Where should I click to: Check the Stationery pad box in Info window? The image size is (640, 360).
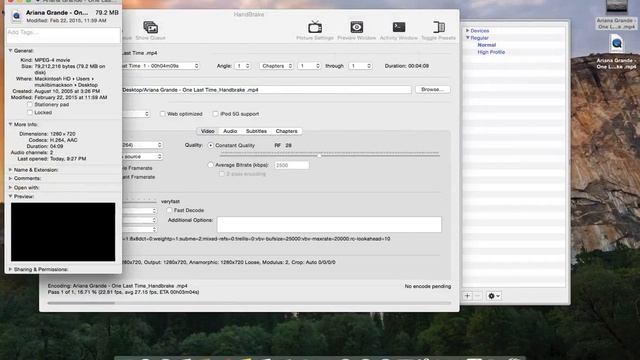(30, 105)
